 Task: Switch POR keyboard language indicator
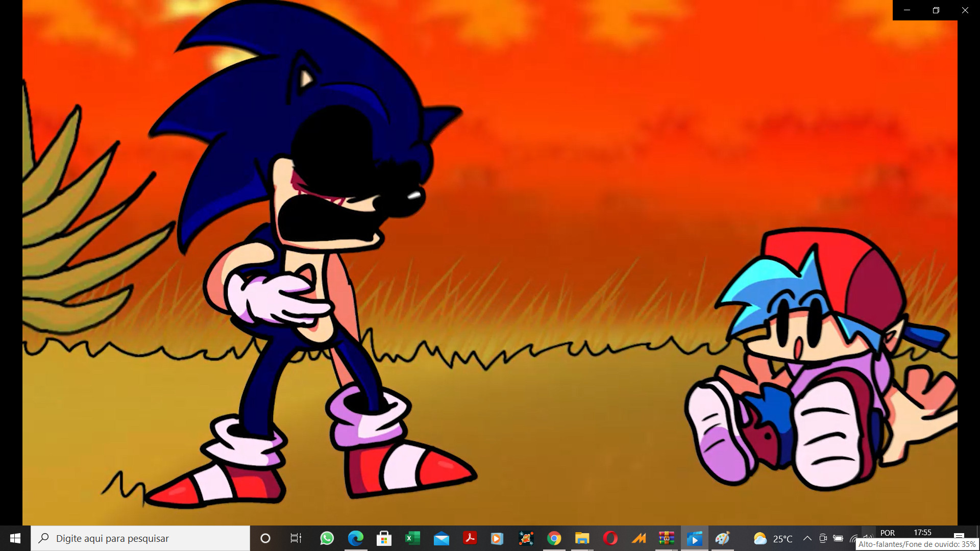pyautogui.click(x=887, y=533)
